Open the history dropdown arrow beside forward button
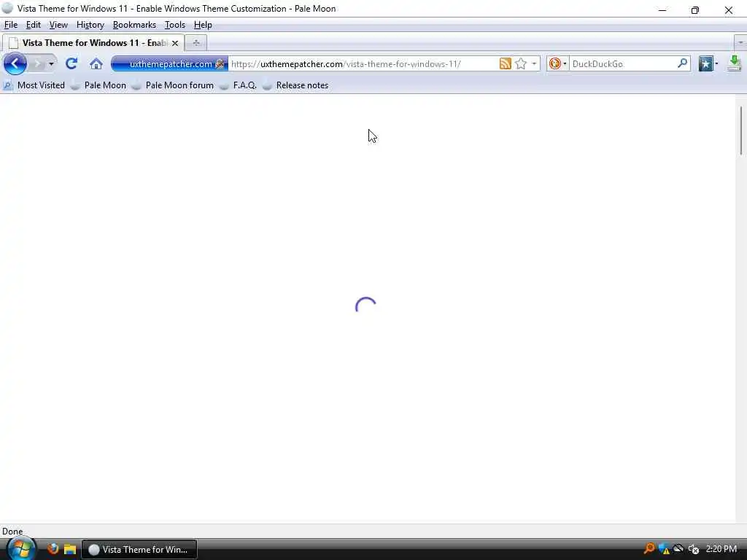 coord(51,64)
